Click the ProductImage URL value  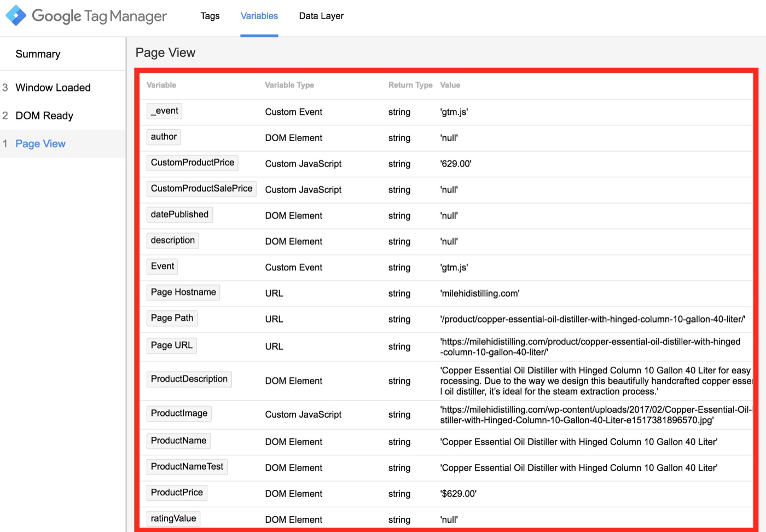[x=596, y=415]
